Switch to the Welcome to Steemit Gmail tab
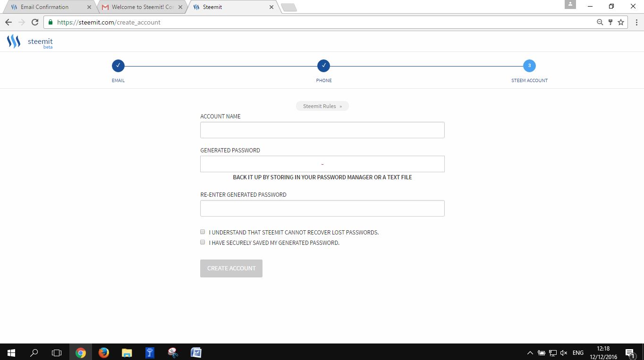Image resolution: width=644 pixels, height=360 pixels. (x=143, y=7)
